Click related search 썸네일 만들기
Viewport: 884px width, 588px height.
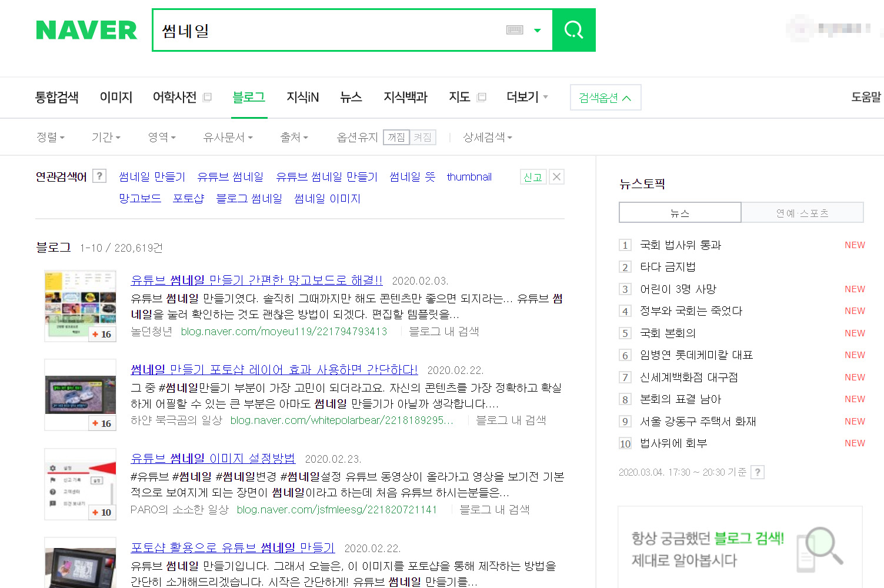pyautogui.click(x=152, y=177)
